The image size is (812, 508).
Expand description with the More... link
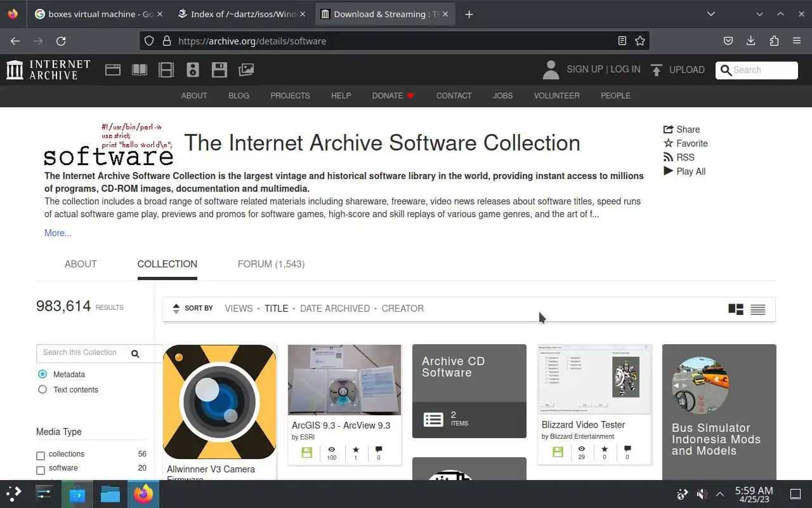(x=58, y=233)
